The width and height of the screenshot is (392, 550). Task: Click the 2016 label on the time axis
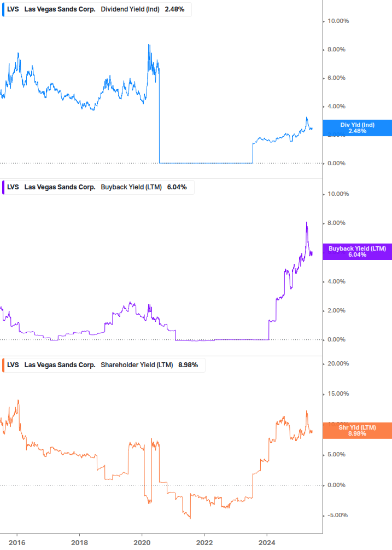(17, 543)
